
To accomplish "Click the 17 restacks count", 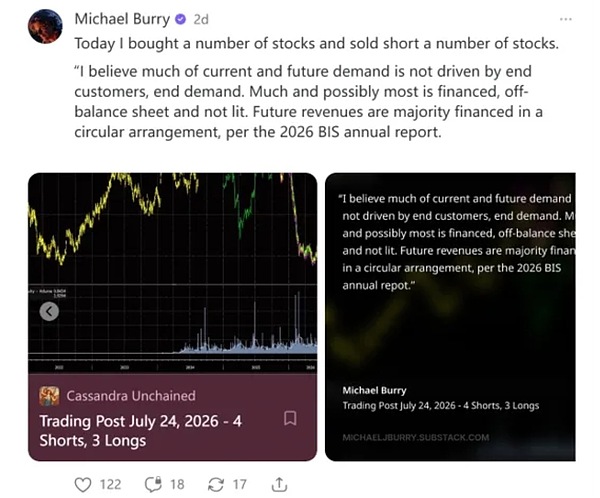I will pyautogui.click(x=240, y=485).
